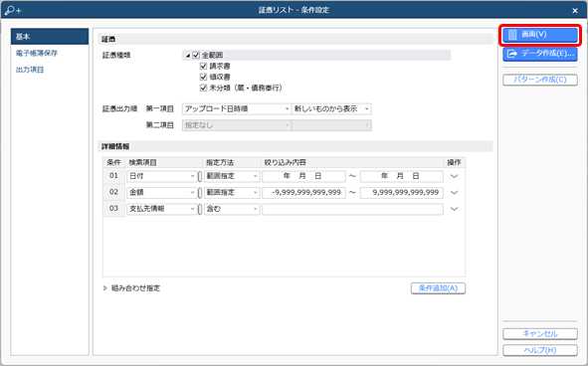Open the 出力項目 sidebar tab

(x=30, y=70)
